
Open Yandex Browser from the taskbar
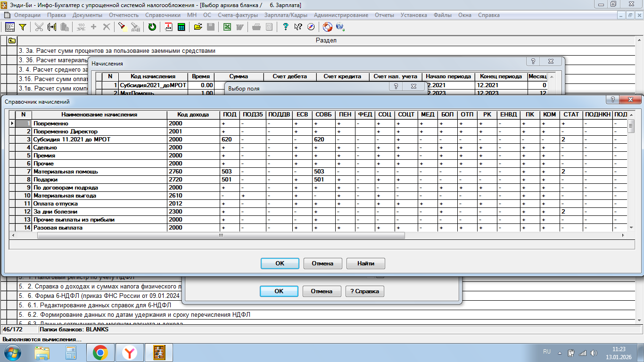pos(130,352)
